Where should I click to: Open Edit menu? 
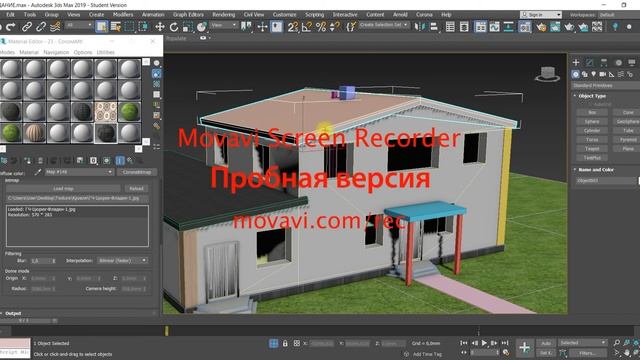(x=10, y=15)
